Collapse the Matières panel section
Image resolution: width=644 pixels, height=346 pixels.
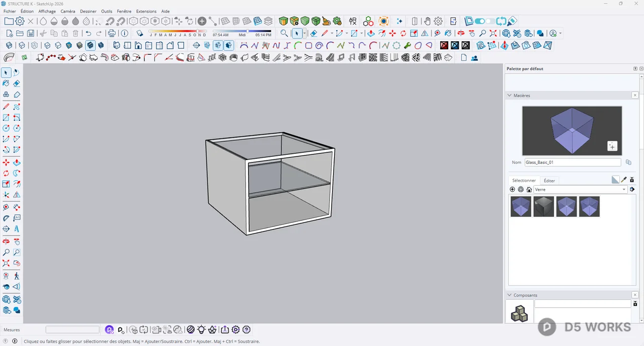[510, 95]
